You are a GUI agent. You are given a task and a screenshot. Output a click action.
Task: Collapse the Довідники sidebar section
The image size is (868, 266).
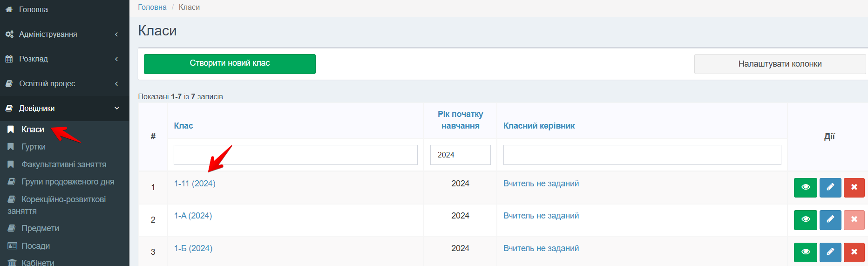(64, 108)
